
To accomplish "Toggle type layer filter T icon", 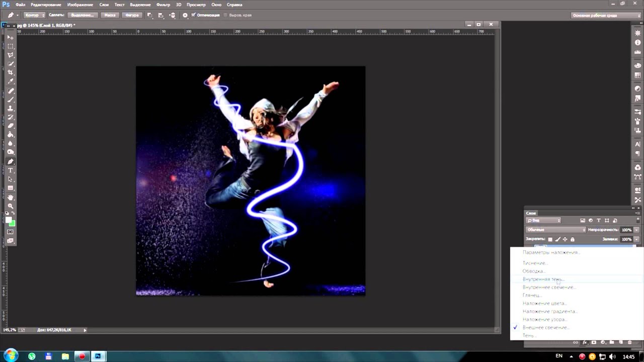I will click(x=599, y=220).
